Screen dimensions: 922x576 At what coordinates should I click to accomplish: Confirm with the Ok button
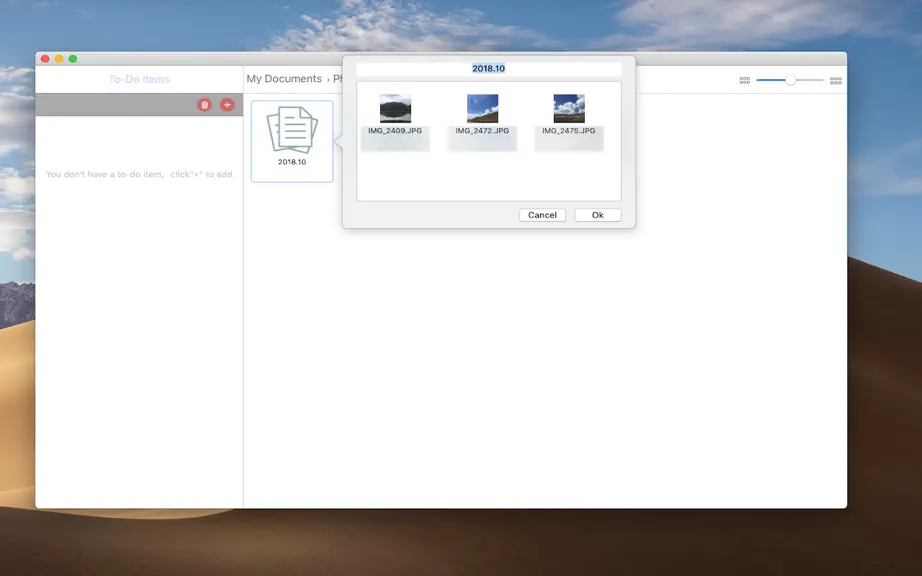597,215
